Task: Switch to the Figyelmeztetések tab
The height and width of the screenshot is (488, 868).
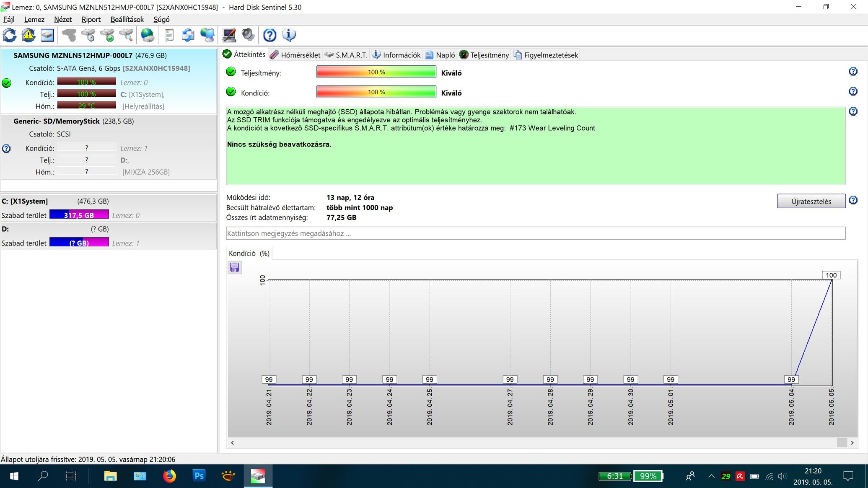Action: (546, 55)
